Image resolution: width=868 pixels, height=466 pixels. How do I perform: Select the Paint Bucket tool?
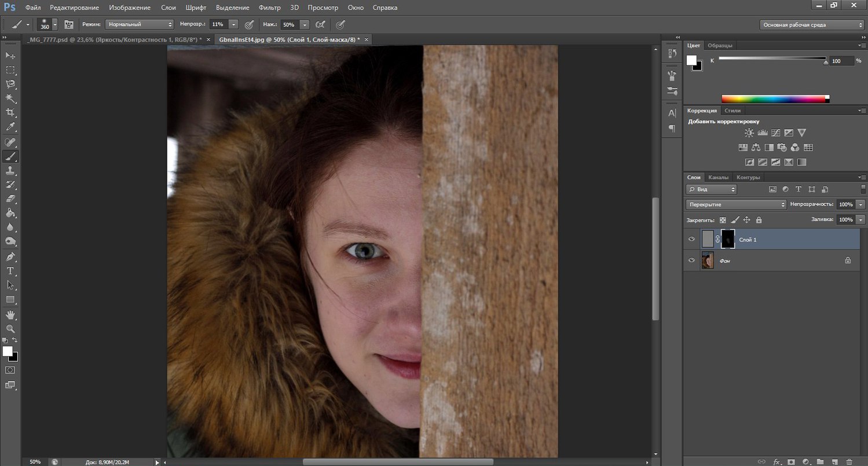pyautogui.click(x=10, y=213)
